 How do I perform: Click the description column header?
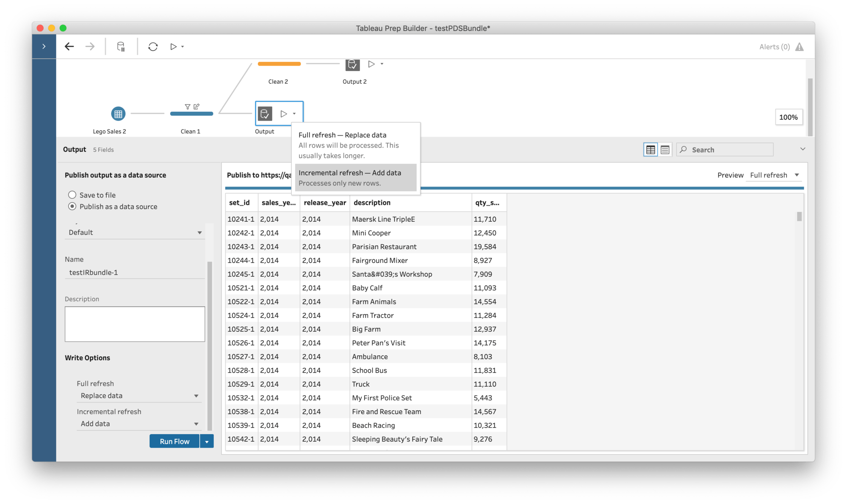(x=411, y=202)
